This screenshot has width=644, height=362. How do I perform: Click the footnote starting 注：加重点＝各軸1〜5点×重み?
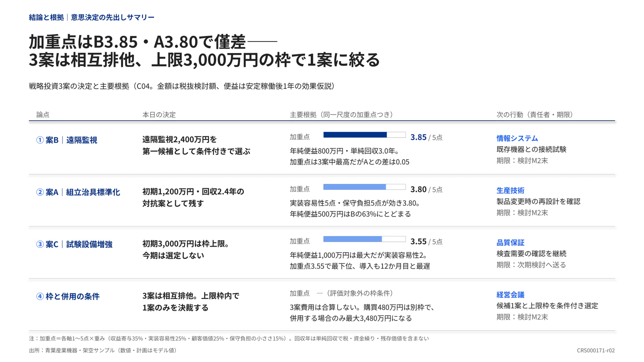(x=229, y=339)
